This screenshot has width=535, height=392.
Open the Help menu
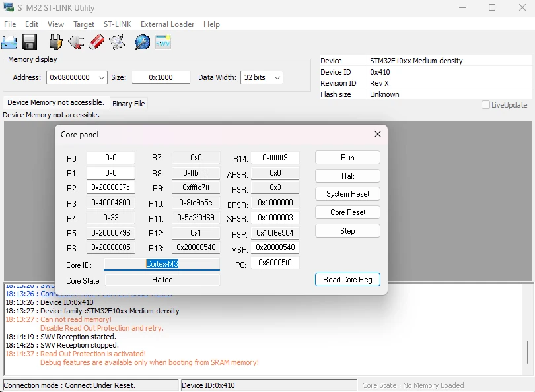(x=211, y=24)
